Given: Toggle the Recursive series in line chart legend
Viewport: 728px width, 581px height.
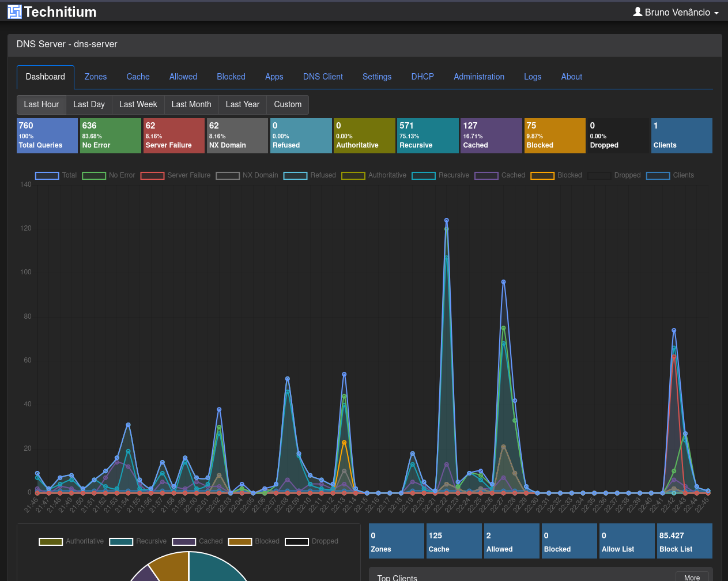Looking at the screenshot, I should 440,175.
